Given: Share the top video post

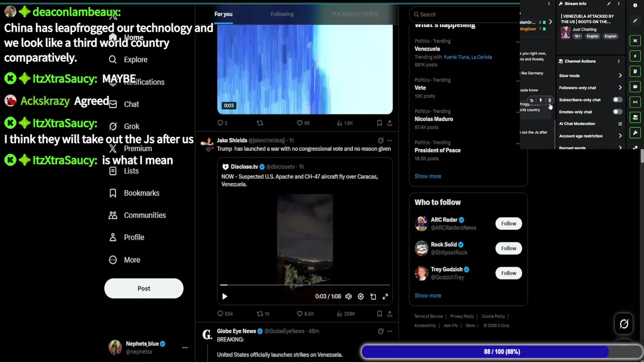Looking at the screenshot, I should click(x=389, y=123).
